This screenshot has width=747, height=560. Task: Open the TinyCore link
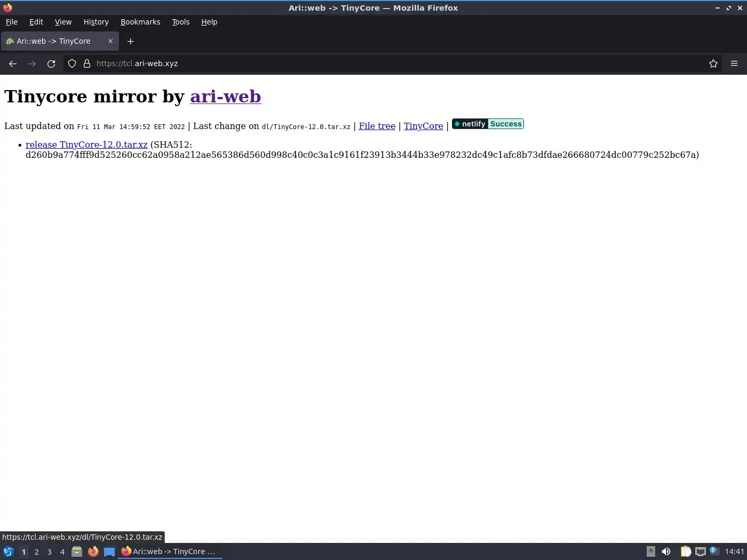(424, 126)
